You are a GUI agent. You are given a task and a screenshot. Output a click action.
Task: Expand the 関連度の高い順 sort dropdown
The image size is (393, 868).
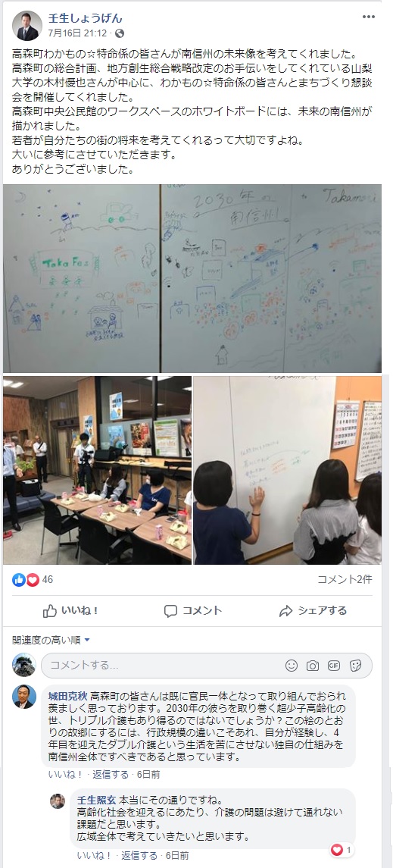pos(51,640)
